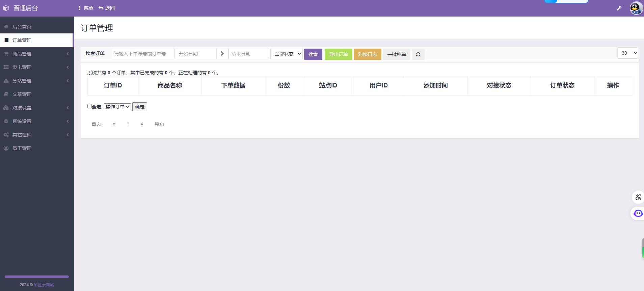Click the wrench settings icon in header
Screen dimensions: 644x291
619,8
